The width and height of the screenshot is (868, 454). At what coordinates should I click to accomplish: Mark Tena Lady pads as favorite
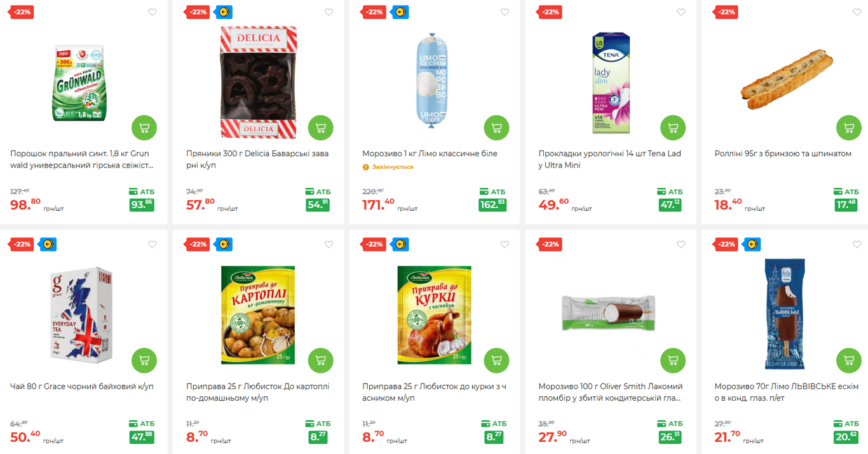681,12
